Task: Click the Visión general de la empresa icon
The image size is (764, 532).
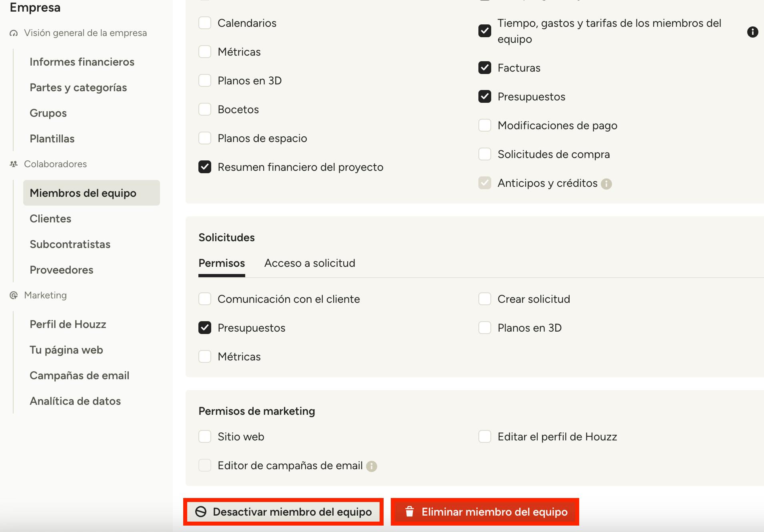Action: [14, 33]
